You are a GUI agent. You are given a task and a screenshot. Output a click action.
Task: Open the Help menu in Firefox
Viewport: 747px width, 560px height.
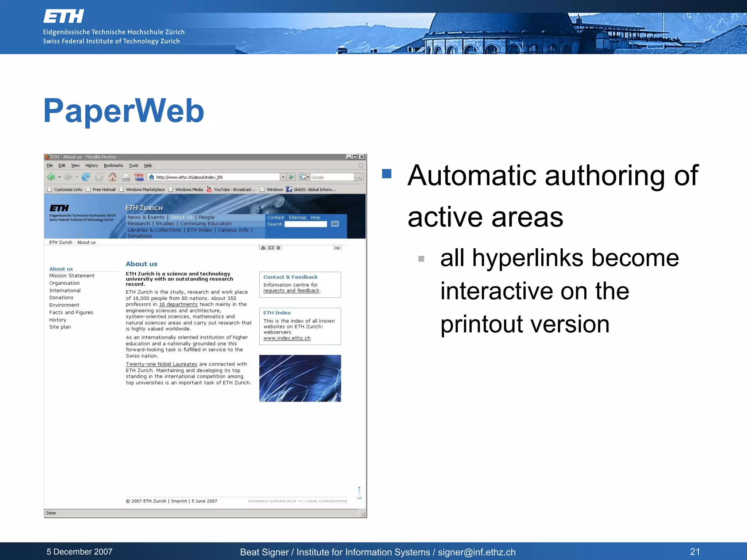coord(148,166)
